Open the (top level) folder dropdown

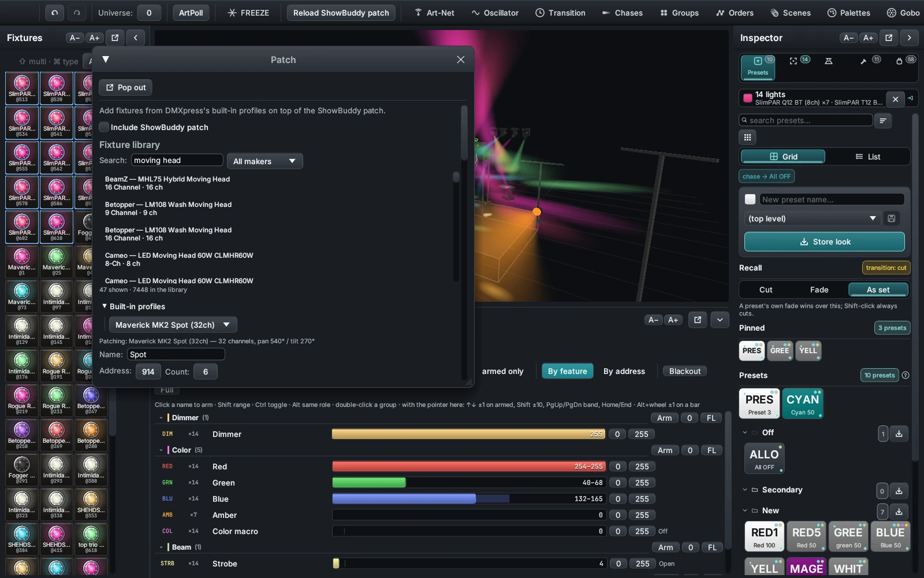click(812, 218)
